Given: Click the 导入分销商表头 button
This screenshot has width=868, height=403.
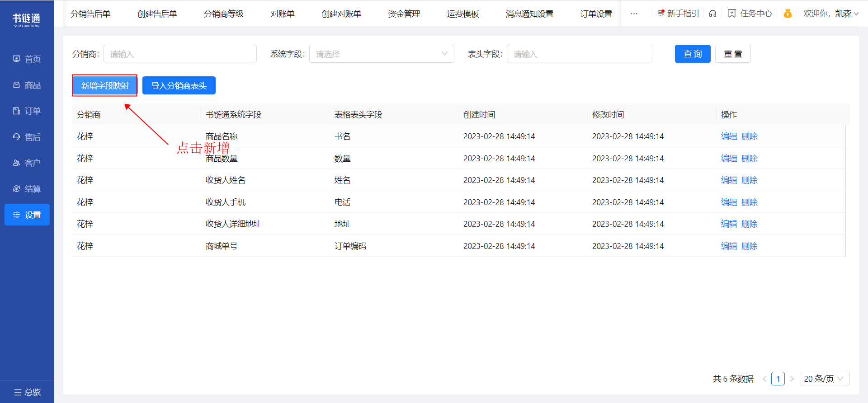Looking at the screenshot, I should pyautogui.click(x=179, y=85).
